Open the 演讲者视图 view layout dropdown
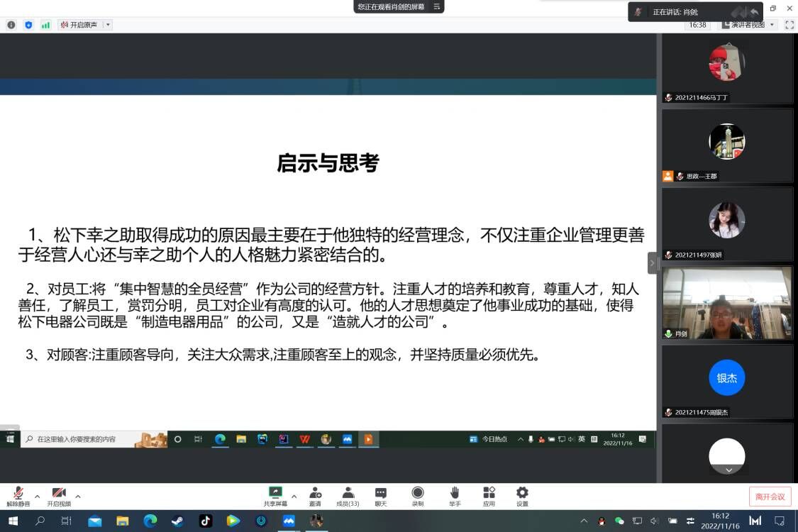This screenshot has width=798, height=532. 749,25
